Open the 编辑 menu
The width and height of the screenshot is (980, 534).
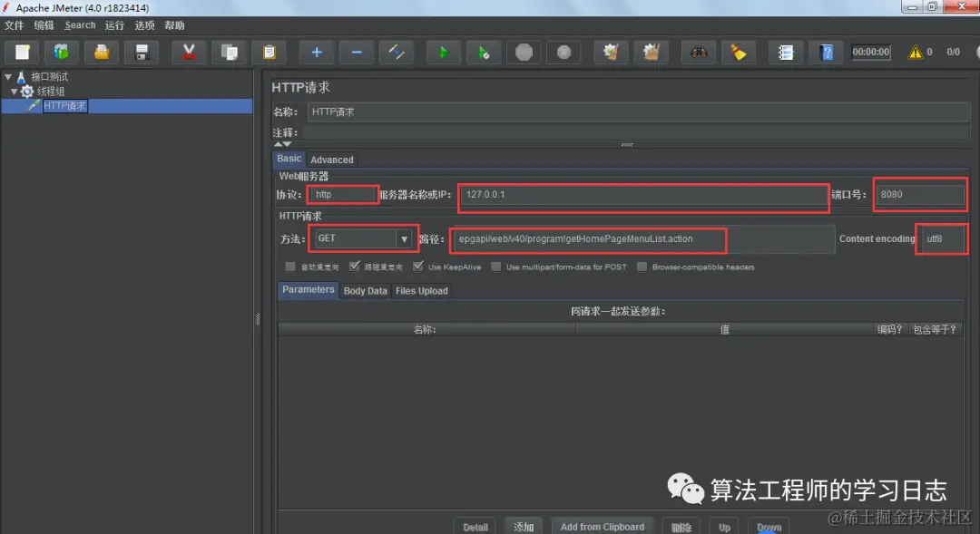(x=44, y=25)
